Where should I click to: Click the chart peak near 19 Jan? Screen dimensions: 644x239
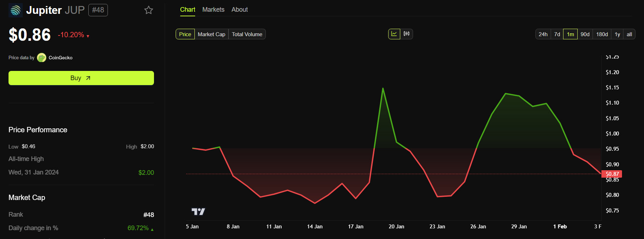click(x=383, y=88)
